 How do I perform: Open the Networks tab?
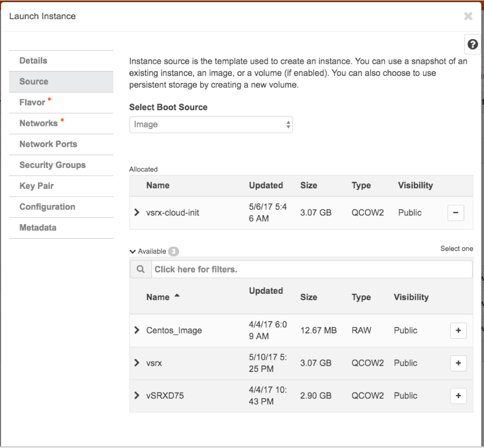39,123
